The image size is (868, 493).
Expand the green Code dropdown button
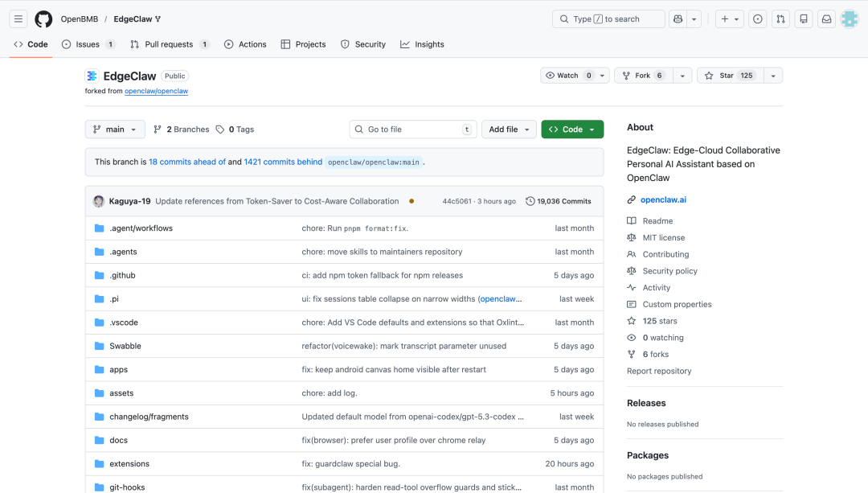click(x=572, y=129)
